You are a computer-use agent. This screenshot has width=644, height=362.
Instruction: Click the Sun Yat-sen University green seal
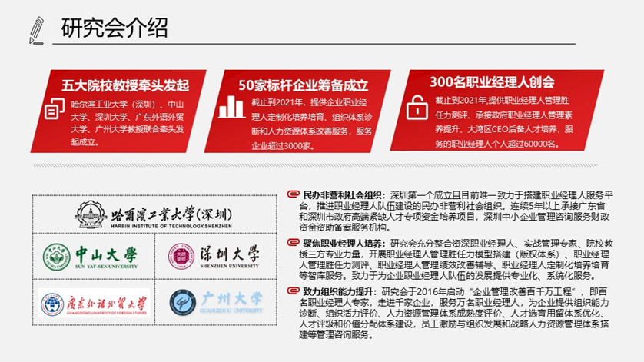[x=57, y=257]
